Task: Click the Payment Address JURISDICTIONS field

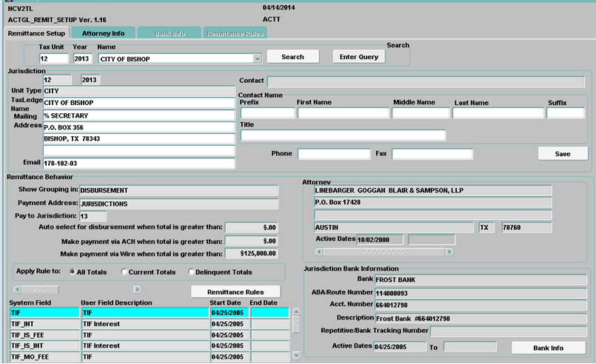Action: point(178,204)
